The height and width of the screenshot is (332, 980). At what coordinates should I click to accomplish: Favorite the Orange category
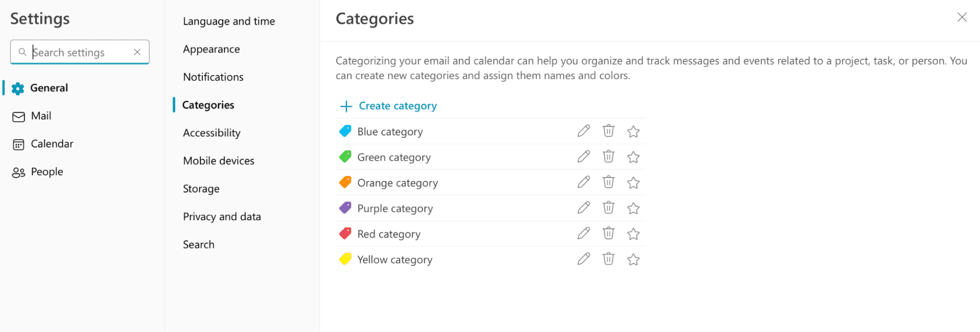point(633,182)
